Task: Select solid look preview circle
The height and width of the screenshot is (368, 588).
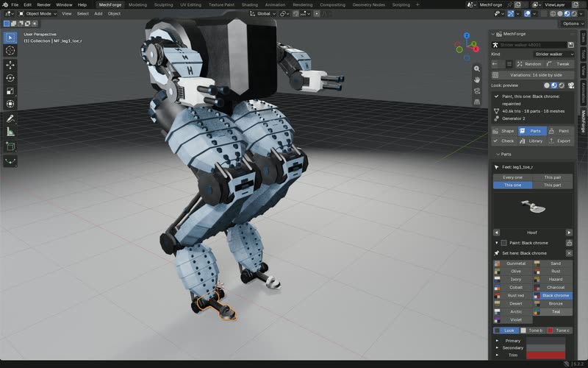Action: (x=547, y=85)
